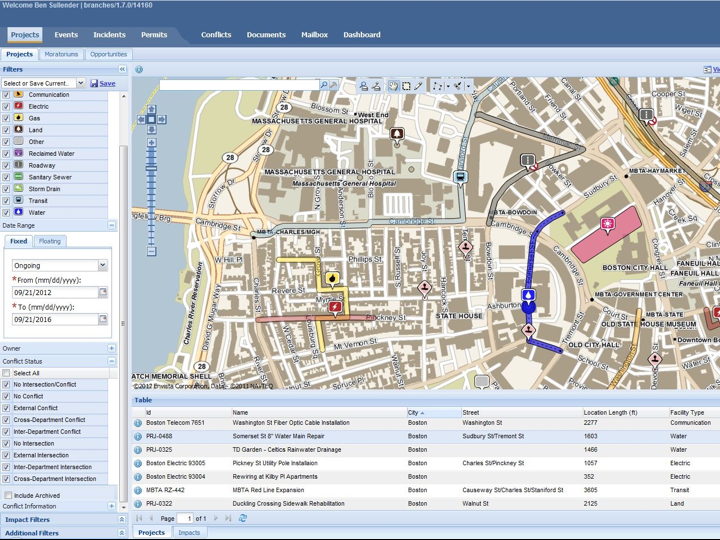Expand the Conflict Information section

pos(111,506)
